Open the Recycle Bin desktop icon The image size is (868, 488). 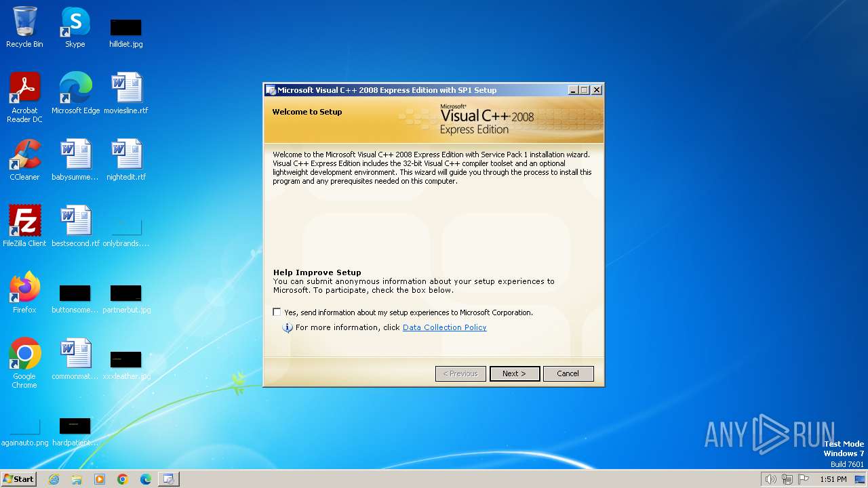pos(24,27)
